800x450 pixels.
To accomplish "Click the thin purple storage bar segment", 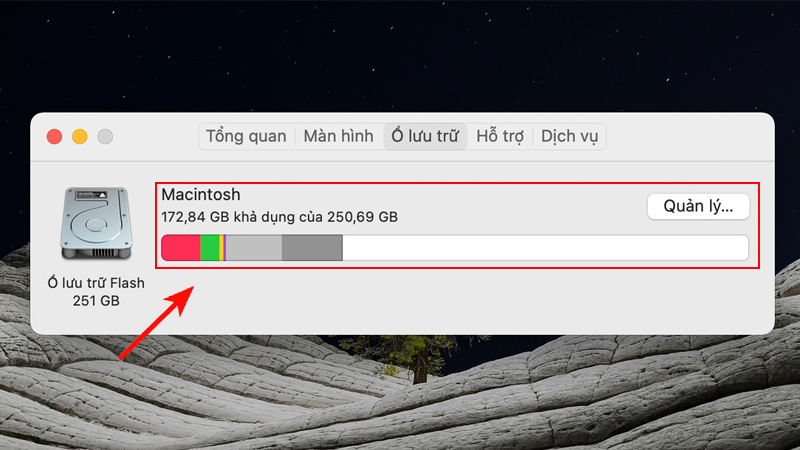I will click(x=225, y=248).
